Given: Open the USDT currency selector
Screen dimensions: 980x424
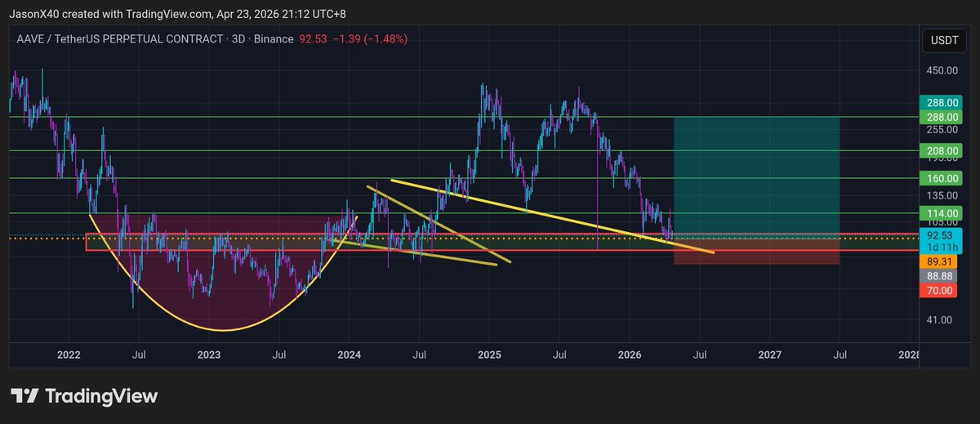Looking at the screenshot, I should [x=943, y=41].
